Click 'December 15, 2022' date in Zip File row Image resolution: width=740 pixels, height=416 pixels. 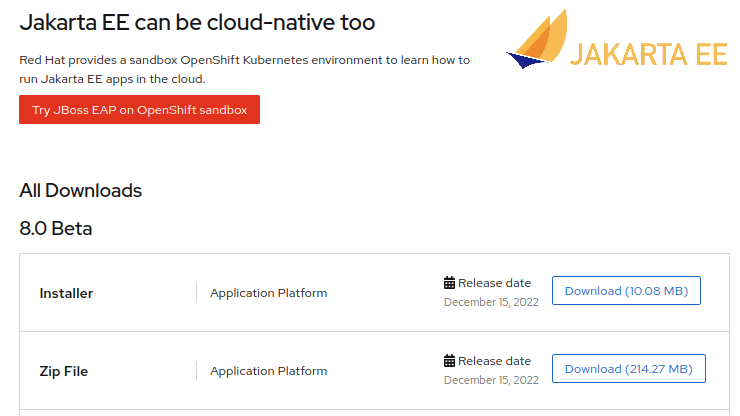pyautogui.click(x=491, y=380)
